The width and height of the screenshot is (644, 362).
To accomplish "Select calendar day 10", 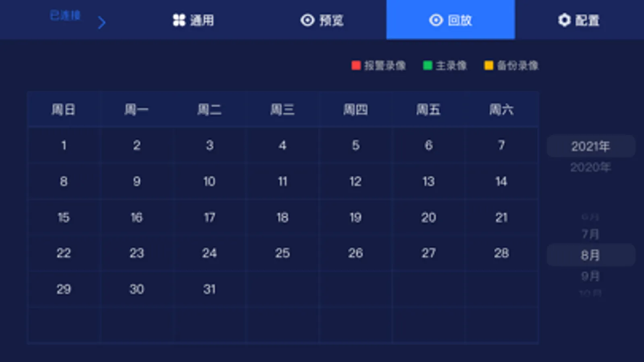I will coord(209,181).
